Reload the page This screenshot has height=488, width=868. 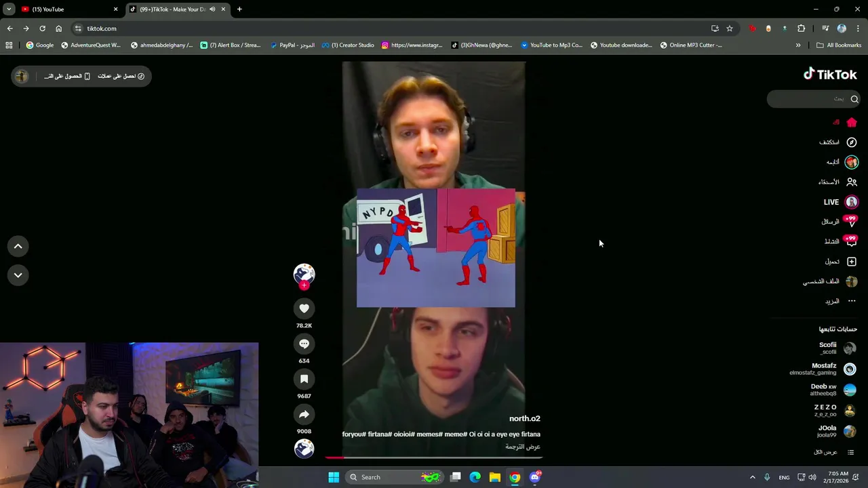pos(42,28)
